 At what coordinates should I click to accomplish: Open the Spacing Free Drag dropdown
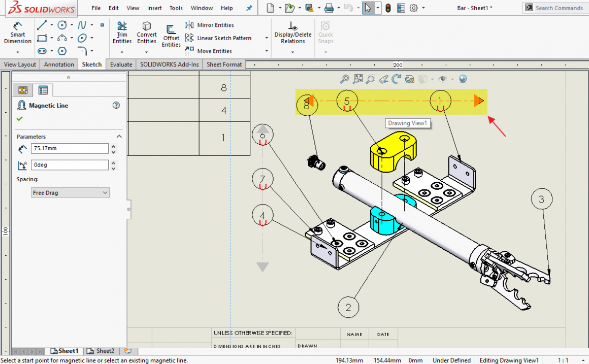click(x=70, y=193)
